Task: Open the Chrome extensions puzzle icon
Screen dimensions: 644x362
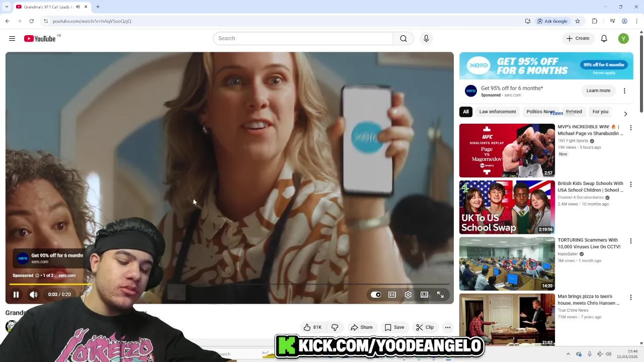Action: 595,21
